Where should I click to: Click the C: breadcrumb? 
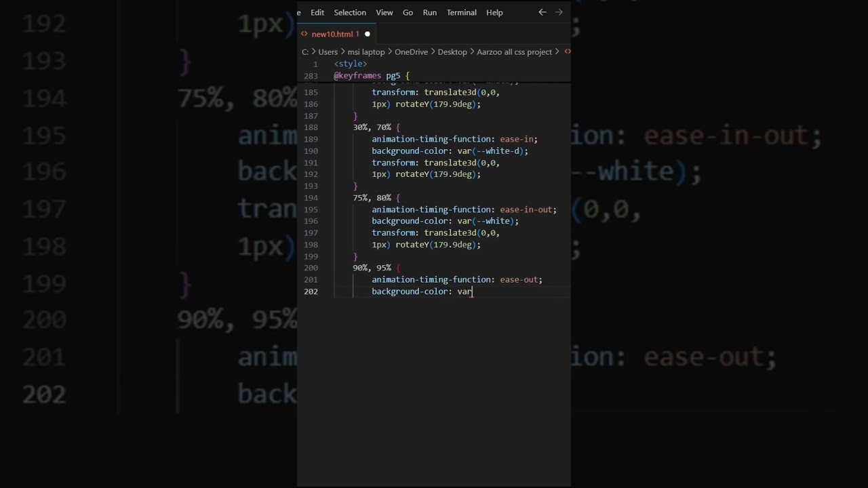(x=305, y=52)
